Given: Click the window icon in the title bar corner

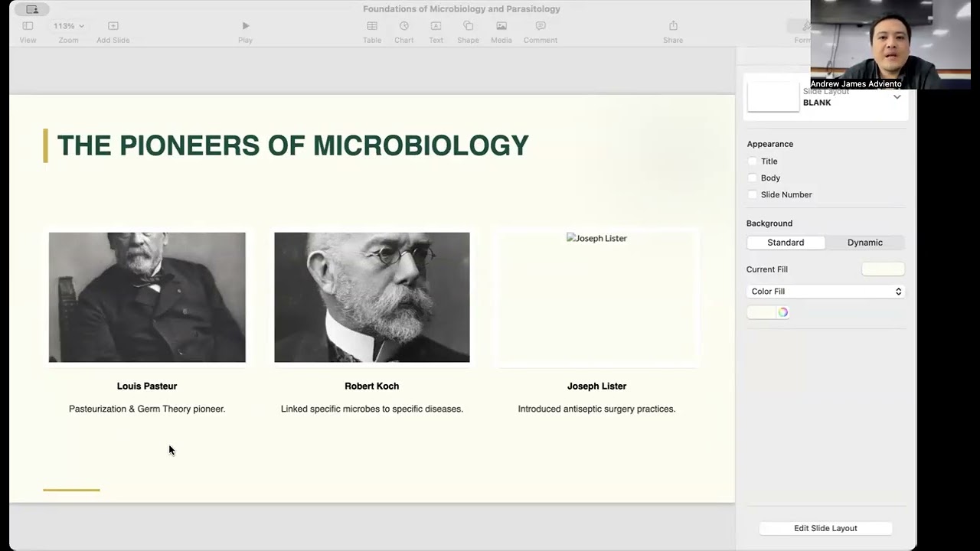Looking at the screenshot, I should pyautogui.click(x=32, y=9).
